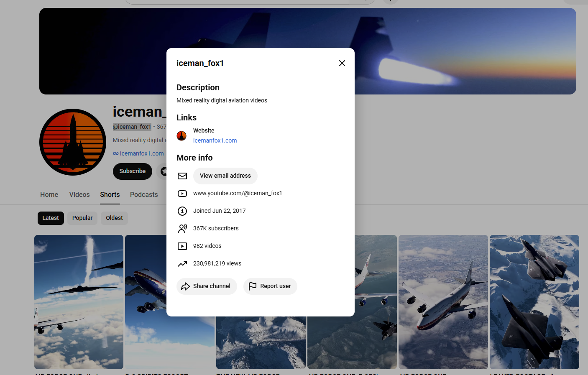Click the YouTube channel URL icon
The image size is (588, 375).
click(x=182, y=194)
